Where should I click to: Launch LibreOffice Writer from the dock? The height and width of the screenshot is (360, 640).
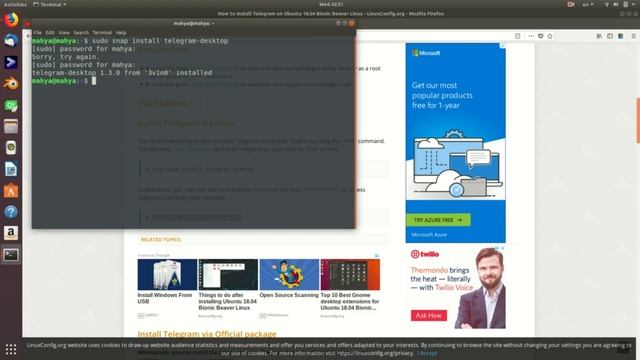(x=11, y=169)
